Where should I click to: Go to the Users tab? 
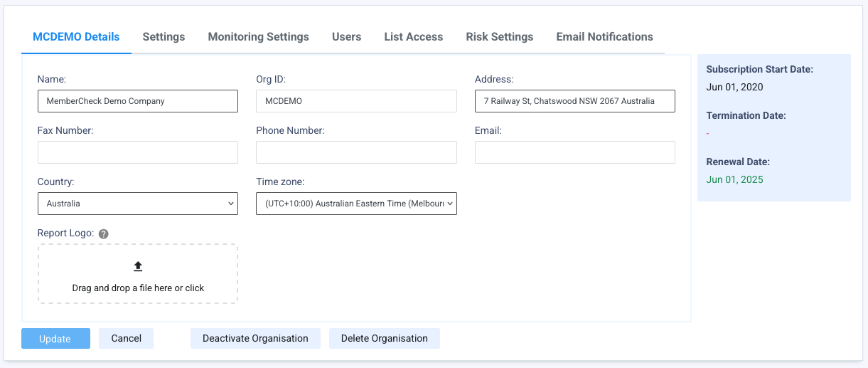pyautogui.click(x=346, y=37)
